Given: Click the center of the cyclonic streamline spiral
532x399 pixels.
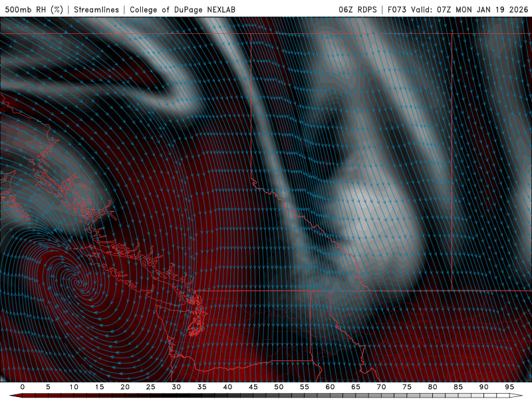Looking at the screenshot, I should (78, 282).
